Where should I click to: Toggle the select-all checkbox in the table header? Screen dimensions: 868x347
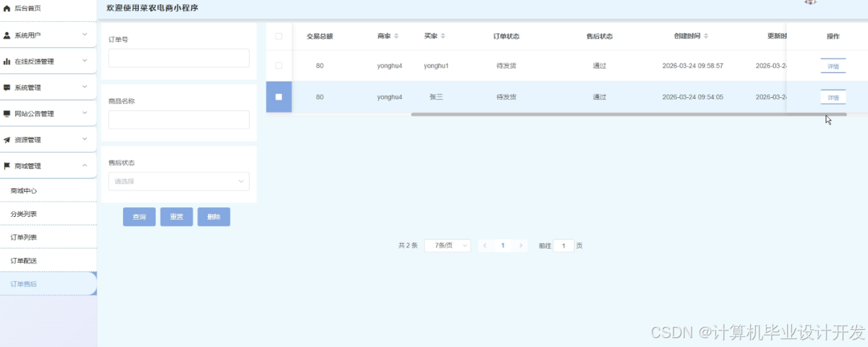point(278,36)
